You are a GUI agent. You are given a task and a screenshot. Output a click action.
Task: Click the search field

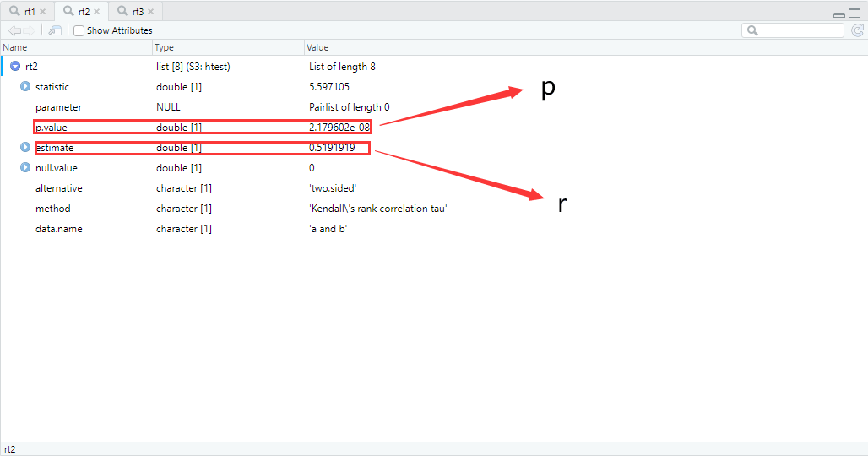pos(798,30)
